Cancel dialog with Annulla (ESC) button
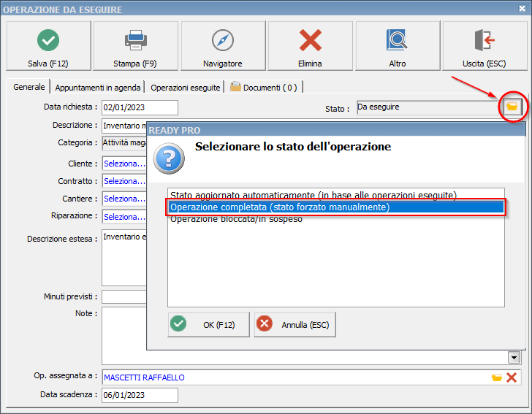Image resolution: width=532 pixels, height=414 pixels. point(294,324)
